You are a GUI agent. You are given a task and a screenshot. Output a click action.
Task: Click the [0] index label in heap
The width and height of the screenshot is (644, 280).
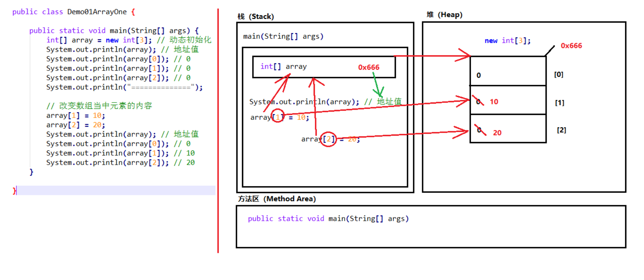[559, 75]
